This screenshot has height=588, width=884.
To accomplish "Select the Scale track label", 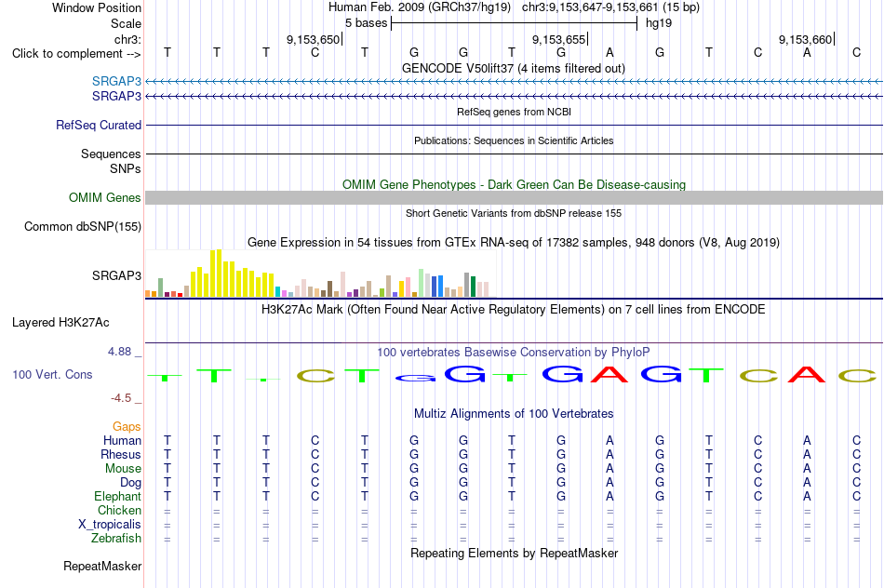I will tap(126, 23).
